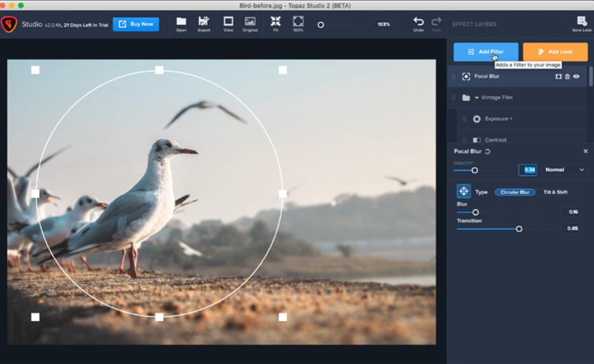Select Circular Blur type
The width and height of the screenshot is (594, 364).
pos(514,192)
